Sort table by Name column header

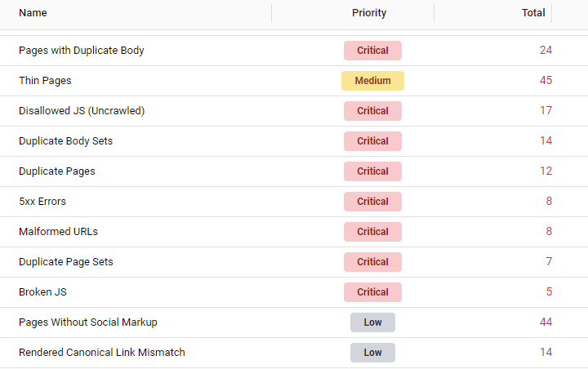(x=33, y=13)
